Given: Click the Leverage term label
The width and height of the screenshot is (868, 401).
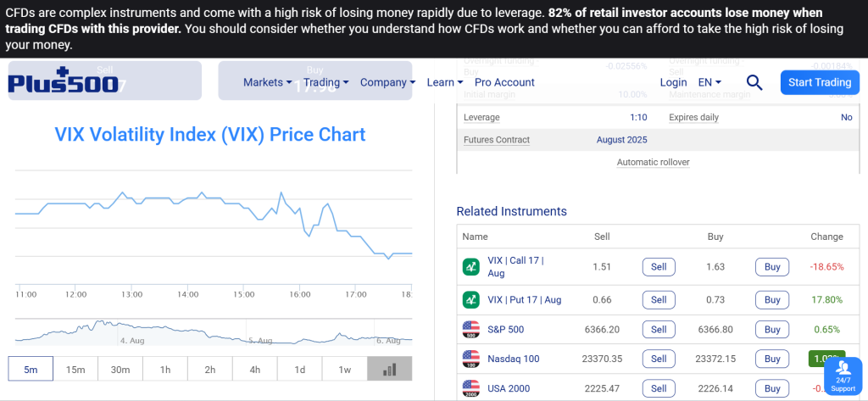Looking at the screenshot, I should coord(481,118).
